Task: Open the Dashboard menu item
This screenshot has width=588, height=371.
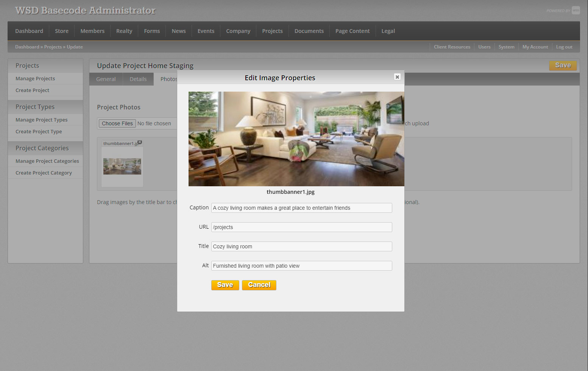Action: 29,31
